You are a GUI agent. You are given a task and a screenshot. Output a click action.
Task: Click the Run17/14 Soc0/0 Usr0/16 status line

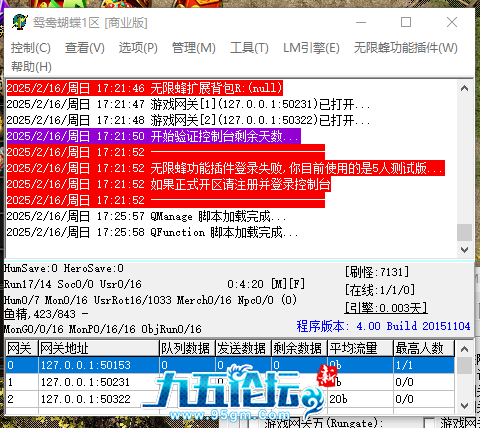pyautogui.click(x=73, y=284)
